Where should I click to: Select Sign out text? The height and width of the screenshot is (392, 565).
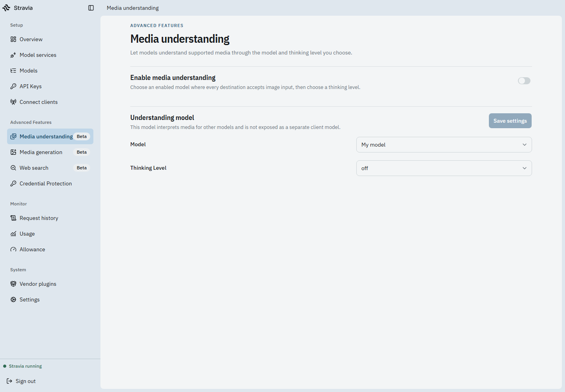pyautogui.click(x=26, y=381)
